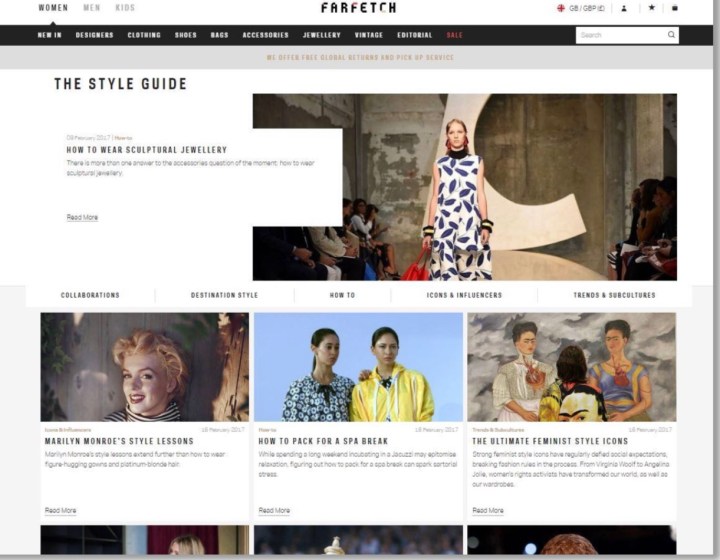The width and height of the screenshot is (720, 560).
Task: Click into the Search input field
Action: 620,35
